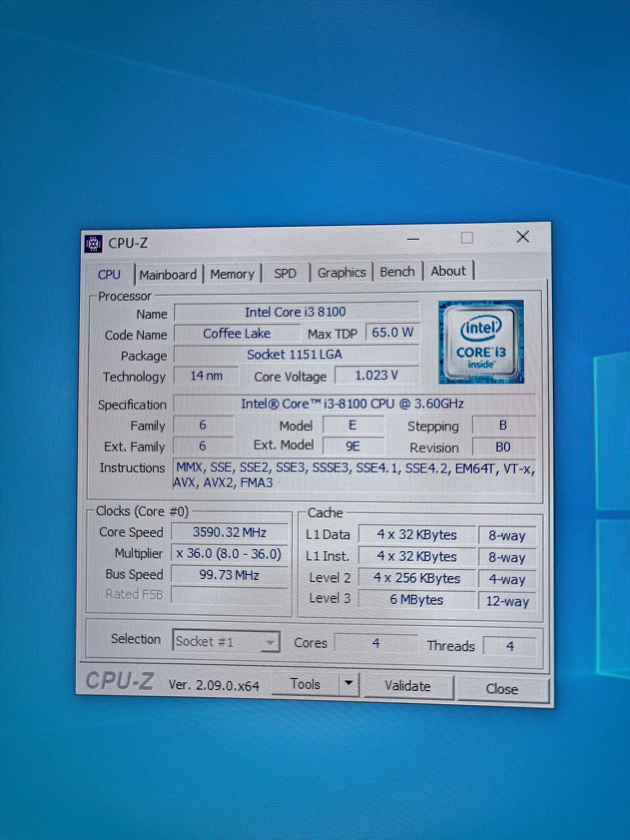Open the Graphics tab
This screenshot has width=630, height=840.
point(341,273)
